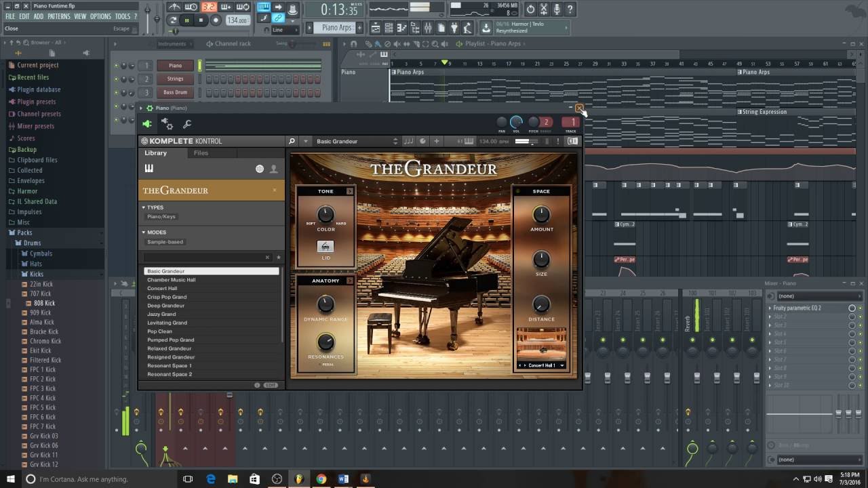Image resolution: width=868 pixels, height=488 pixels.
Task: Open the help question mark icon
Action: click(x=570, y=9)
